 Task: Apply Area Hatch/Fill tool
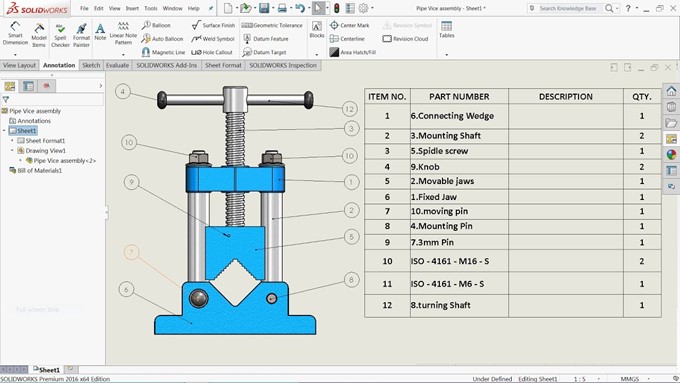[x=353, y=52]
